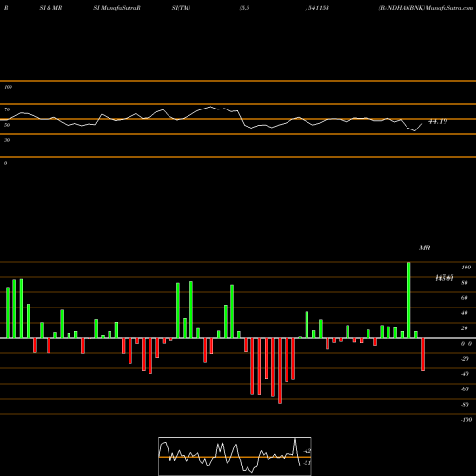The image size is (476, 476).
Task: Click the '70' label on RSI axis
Action: pos(7,109)
